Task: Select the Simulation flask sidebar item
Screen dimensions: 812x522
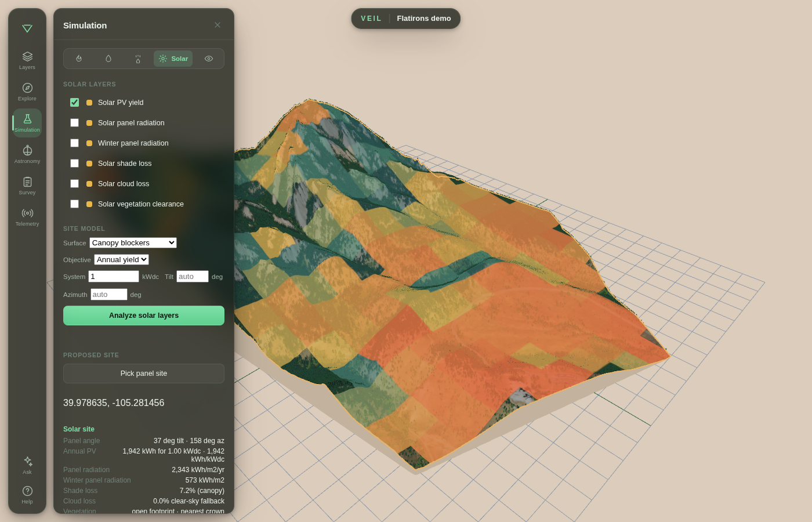Action: pyautogui.click(x=27, y=123)
